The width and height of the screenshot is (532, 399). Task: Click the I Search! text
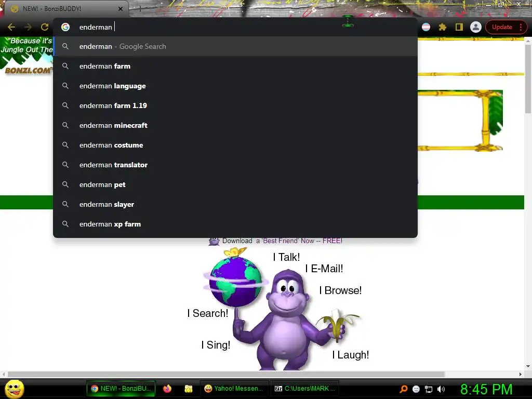tap(208, 313)
